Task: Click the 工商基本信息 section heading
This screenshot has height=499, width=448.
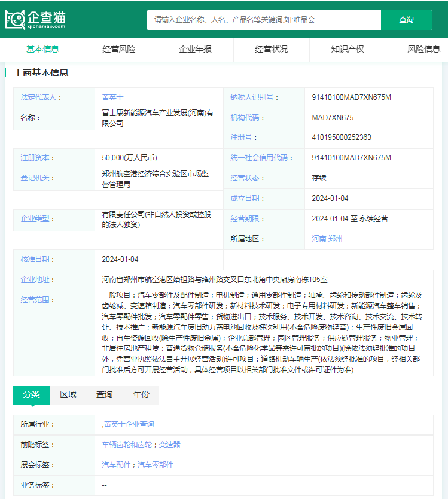Action: click(41, 73)
